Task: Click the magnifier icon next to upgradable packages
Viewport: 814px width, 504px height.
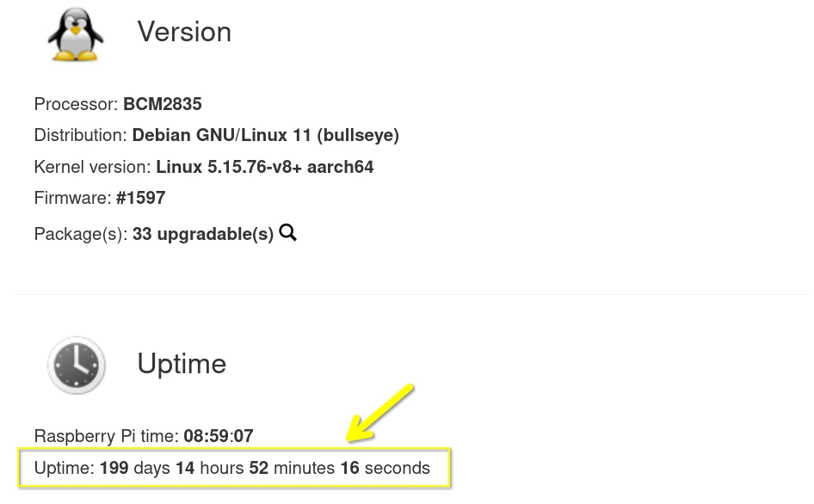Action: point(287,232)
